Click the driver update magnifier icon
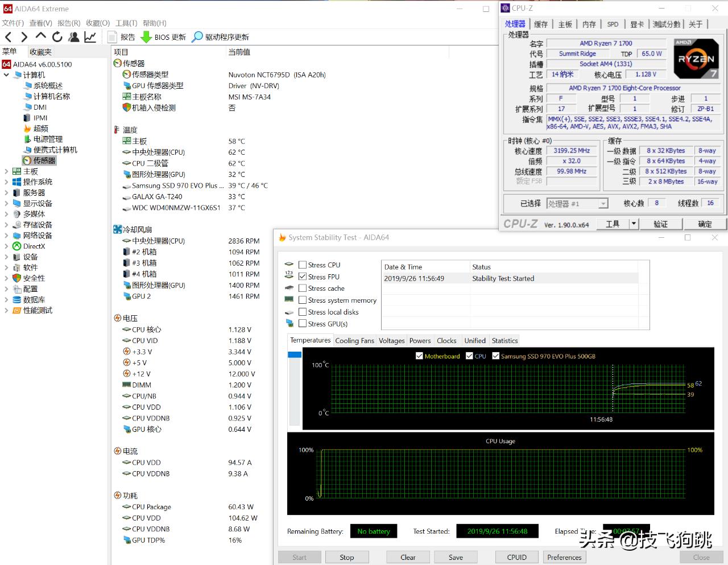This screenshot has height=565, width=728. click(x=197, y=37)
